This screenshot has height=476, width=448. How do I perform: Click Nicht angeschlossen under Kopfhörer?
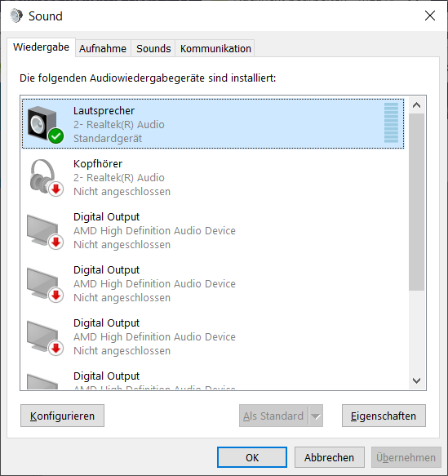122,192
